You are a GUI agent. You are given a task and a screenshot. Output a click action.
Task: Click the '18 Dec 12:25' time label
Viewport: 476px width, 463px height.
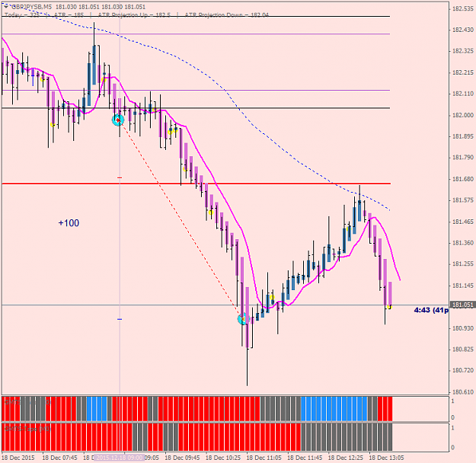click(346, 458)
